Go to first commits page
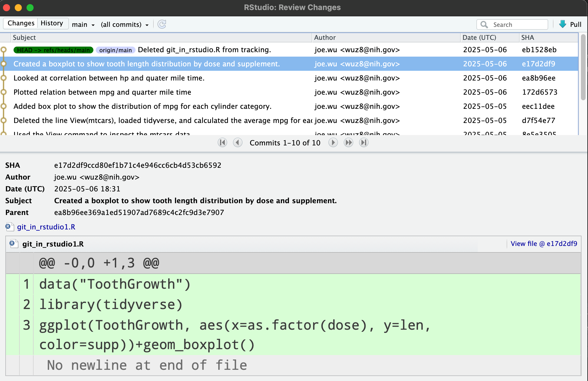 (222, 143)
